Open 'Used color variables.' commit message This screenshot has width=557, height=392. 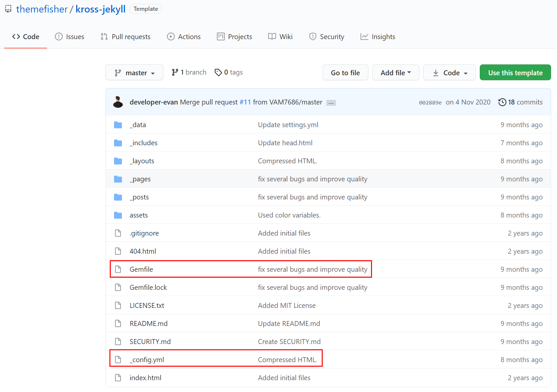point(289,215)
